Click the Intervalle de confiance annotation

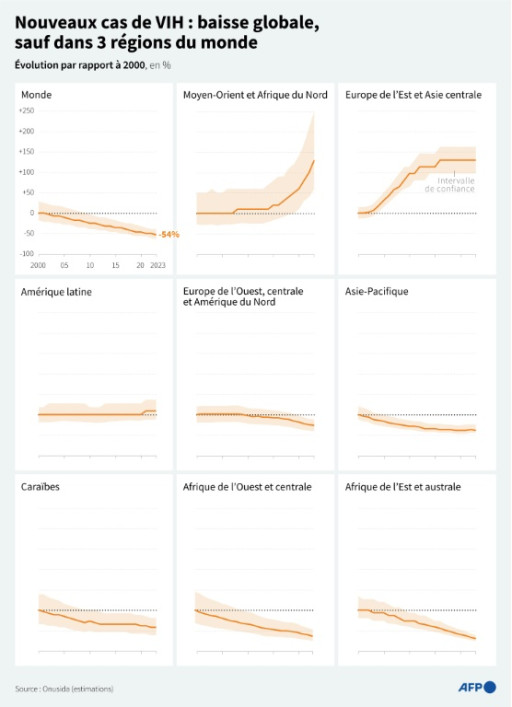[x=450, y=185]
